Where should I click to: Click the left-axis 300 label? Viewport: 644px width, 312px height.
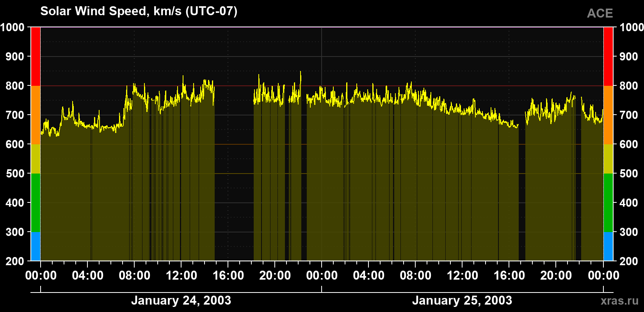pyautogui.click(x=15, y=232)
